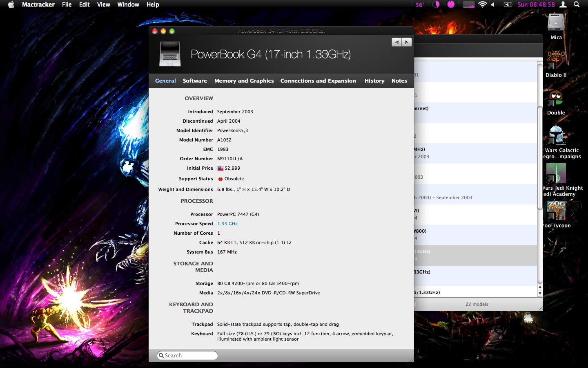Viewport: 588px width, 368px height.
Task: Click the PowerBook G4 laptop icon
Action: (170, 54)
